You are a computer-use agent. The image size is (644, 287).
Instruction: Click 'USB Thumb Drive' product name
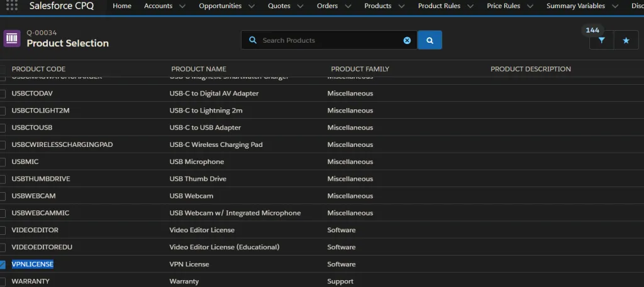pyautogui.click(x=198, y=179)
